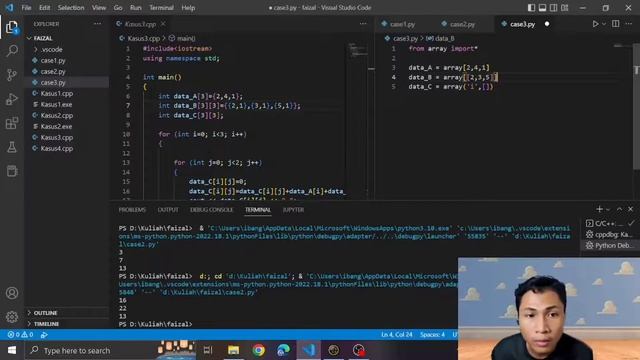Click Run Python File play button
The height and width of the screenshot is (360, 640).
595,24
